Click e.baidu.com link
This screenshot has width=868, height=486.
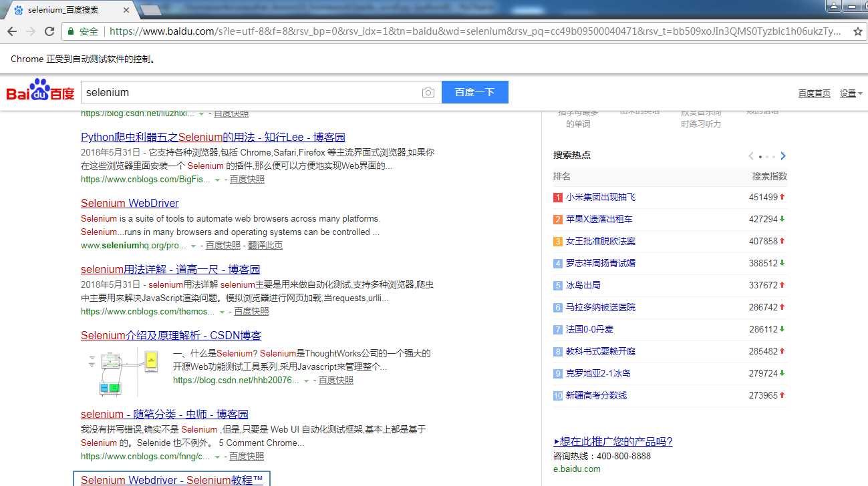(x=577, y=469)
